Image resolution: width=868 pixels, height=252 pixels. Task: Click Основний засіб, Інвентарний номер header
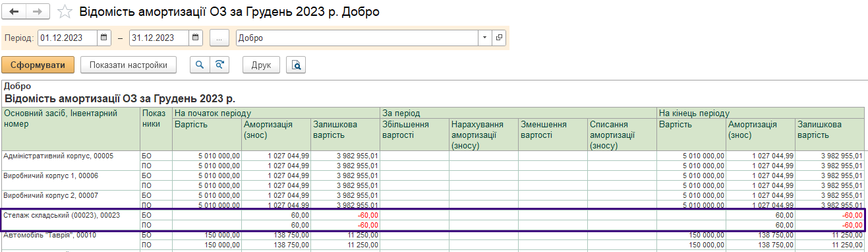pos(71,129)
